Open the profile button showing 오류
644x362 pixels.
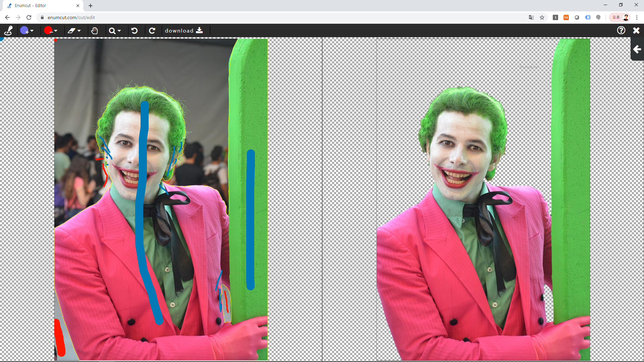pos(620,17)
